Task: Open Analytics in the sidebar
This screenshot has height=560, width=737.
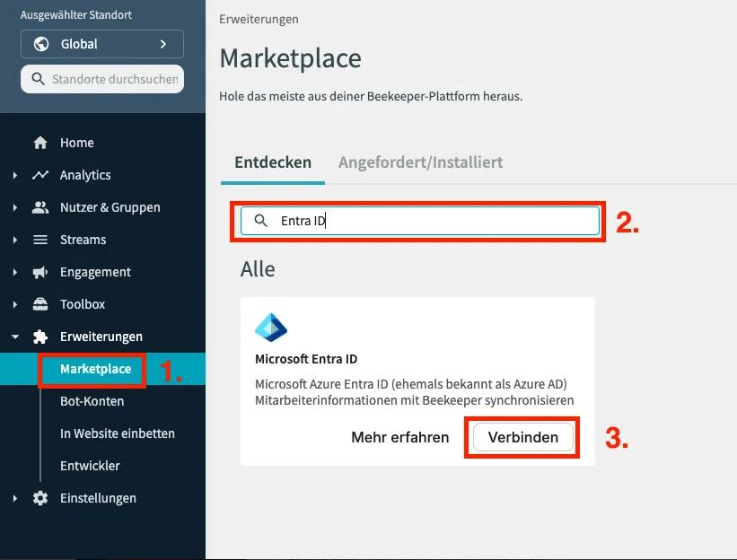Action: [x=85, y=175]
